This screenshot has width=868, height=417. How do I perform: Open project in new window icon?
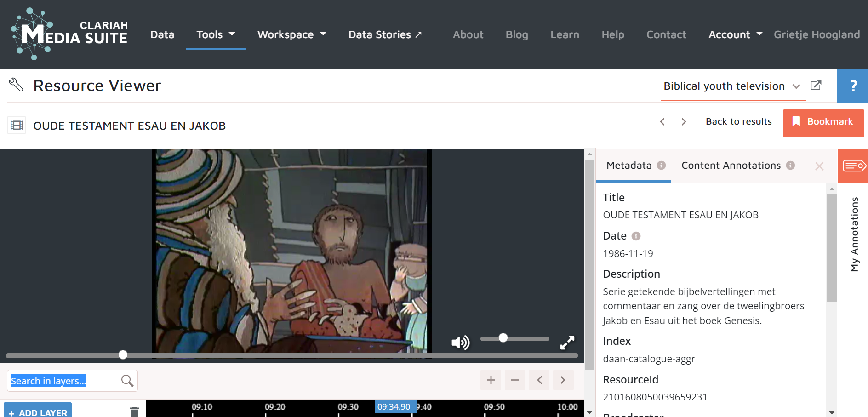tap(816, 86)
